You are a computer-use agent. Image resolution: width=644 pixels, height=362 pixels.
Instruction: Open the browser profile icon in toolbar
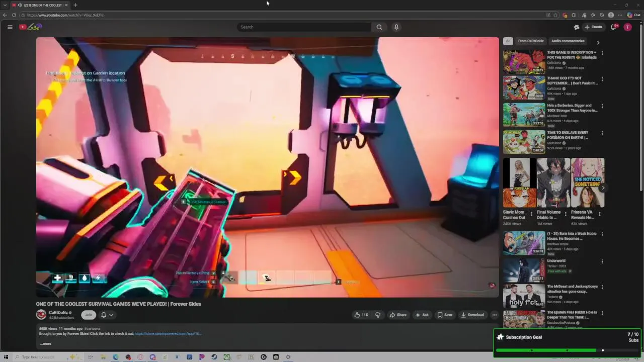click(x=611, y=15)
